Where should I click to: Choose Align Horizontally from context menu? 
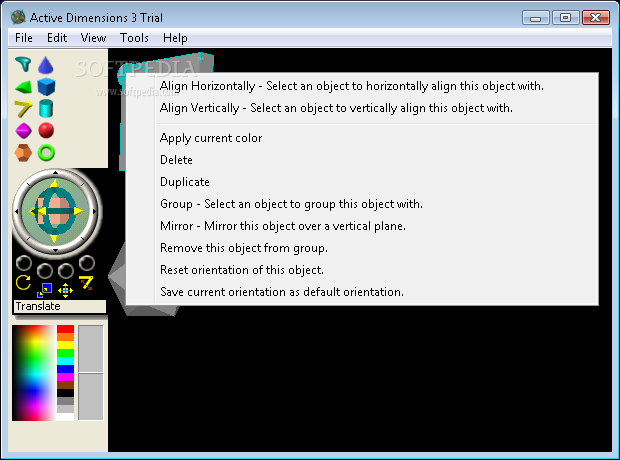click(x=362, y=86)
